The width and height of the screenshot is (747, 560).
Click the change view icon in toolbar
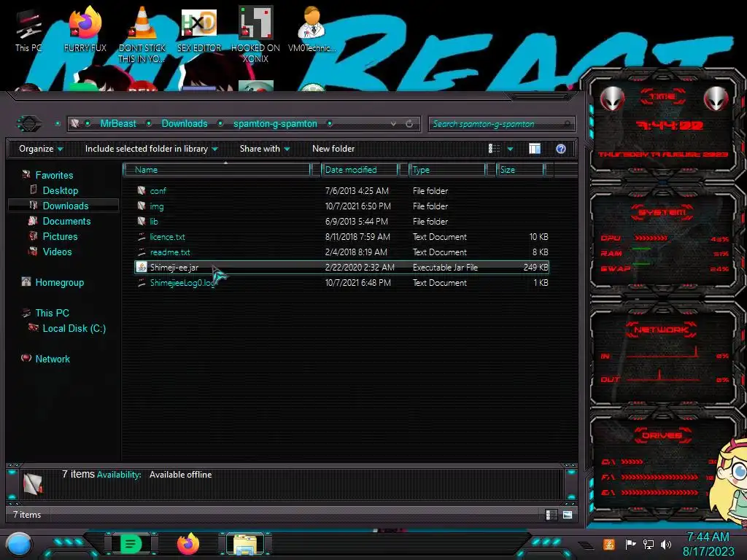(x=494, y=149)
